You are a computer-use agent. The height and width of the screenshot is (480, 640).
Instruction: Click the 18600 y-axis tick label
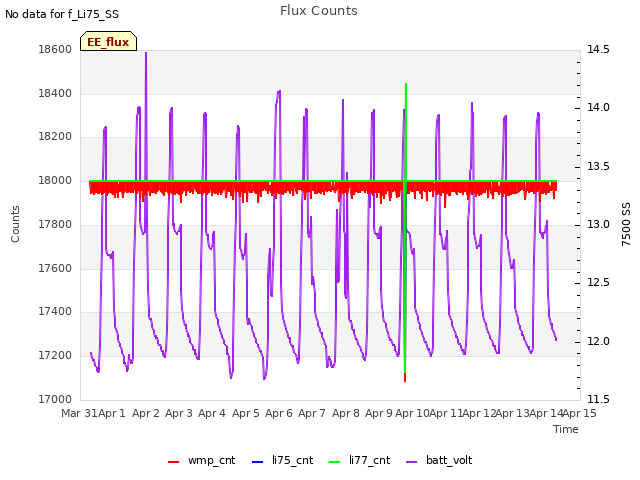(55, 49)
